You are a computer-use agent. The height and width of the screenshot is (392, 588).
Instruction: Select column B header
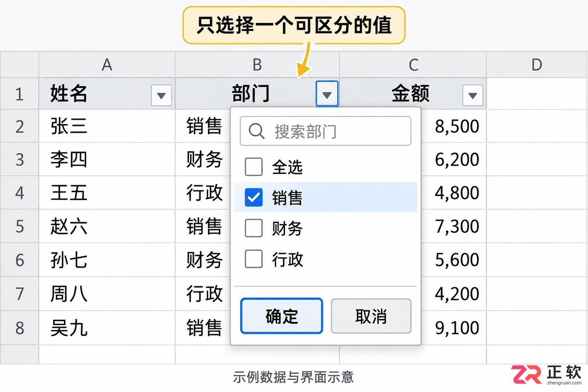click(257, 65)
